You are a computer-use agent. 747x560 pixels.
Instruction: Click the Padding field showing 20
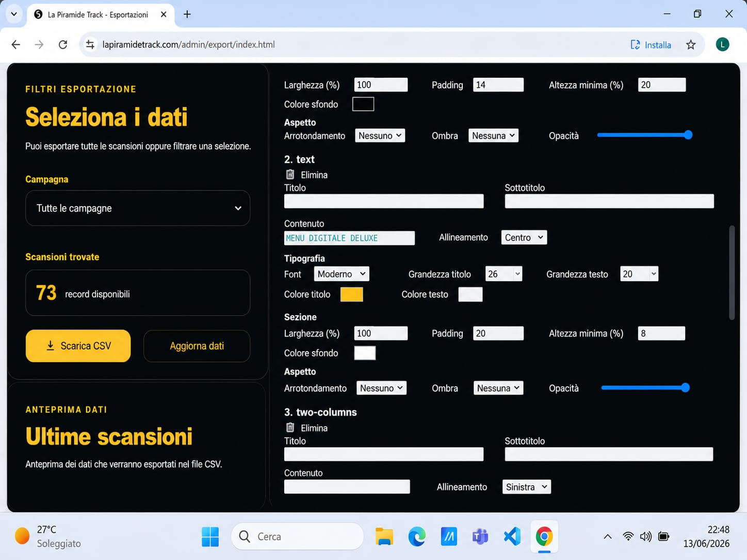[498, 333]
